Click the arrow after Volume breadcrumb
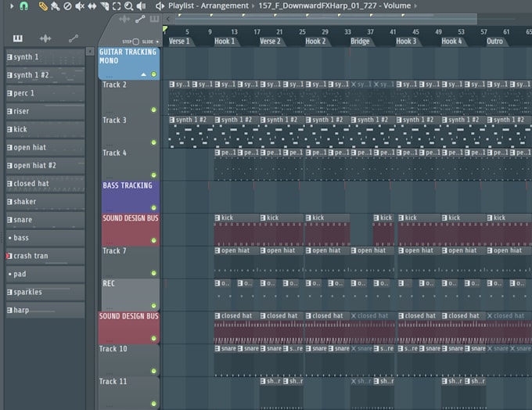The width and height of the screenshot is (532, 410). coord(415,6)
